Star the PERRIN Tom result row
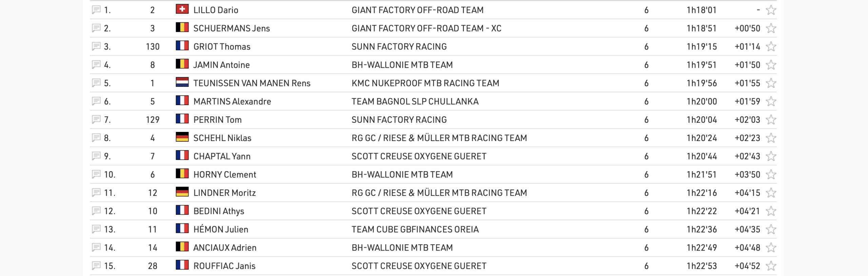 [x=771, y=119]
